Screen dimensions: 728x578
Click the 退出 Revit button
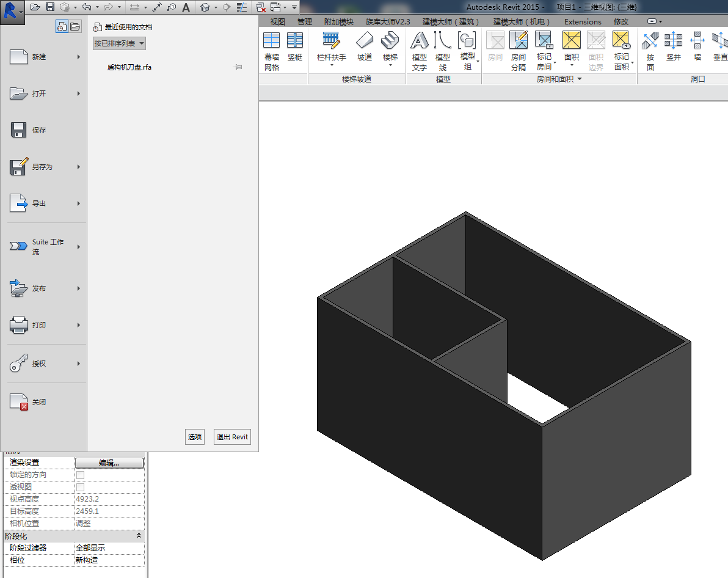pos(232,437)
